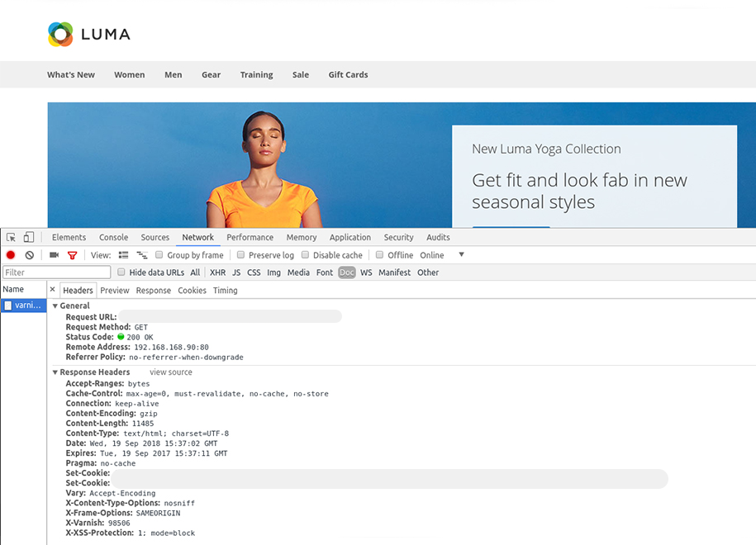Click the view source link
Screen dimensions: 756x545
pos(170,372)
